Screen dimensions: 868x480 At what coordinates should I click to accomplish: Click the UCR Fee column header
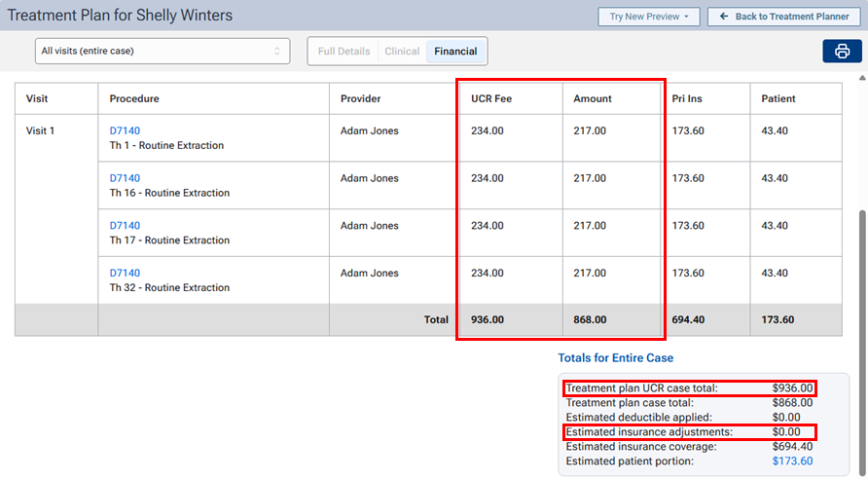point(491,98)
